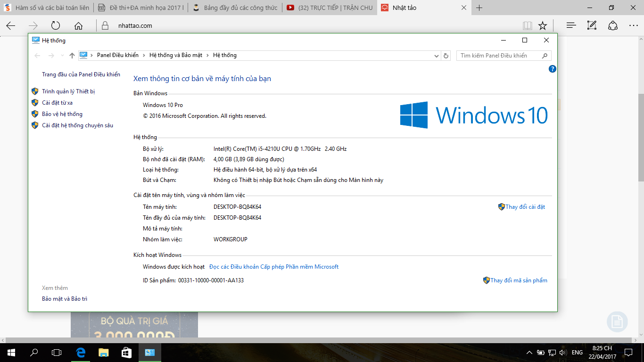Open recent locations dropdown in Control Panel

tap(62, 56)
